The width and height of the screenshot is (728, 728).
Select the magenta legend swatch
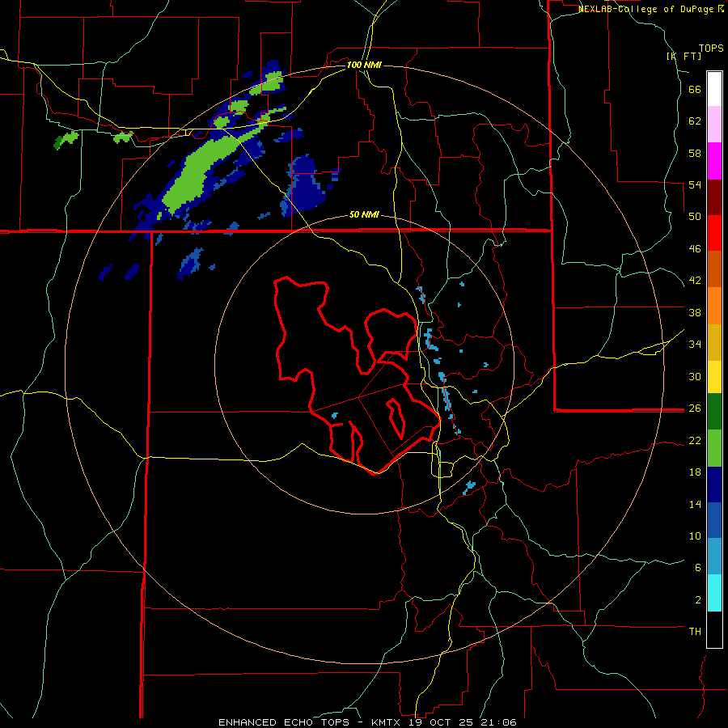pos(714,161)
